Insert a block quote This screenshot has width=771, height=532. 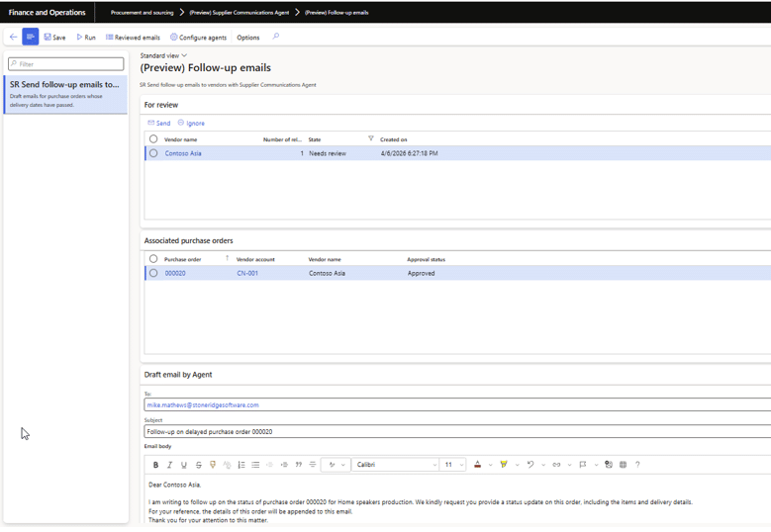point(299,465)
